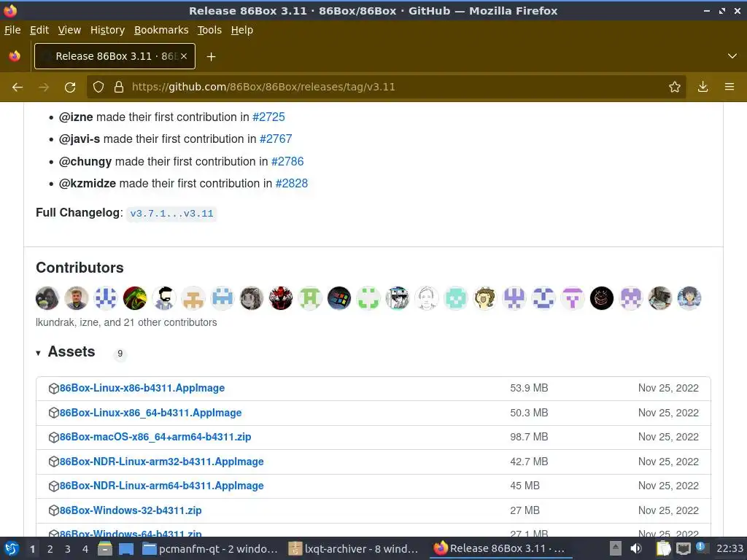This screenshot has width=747, height=560.
Task: Open the clipboard manager tray icon
Action: (x=663, y=549)
